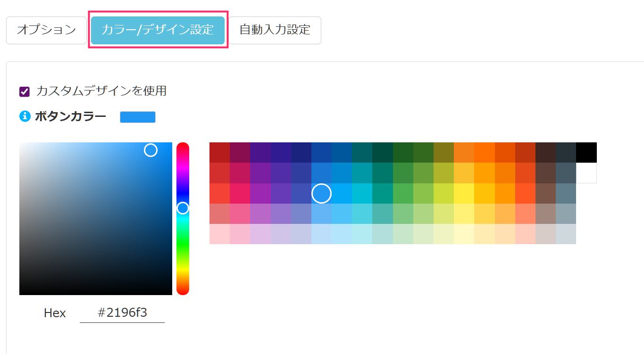Screen dimensions: 644x354
Task: Pick the white swatch in the palette
Action: (586, 173)
